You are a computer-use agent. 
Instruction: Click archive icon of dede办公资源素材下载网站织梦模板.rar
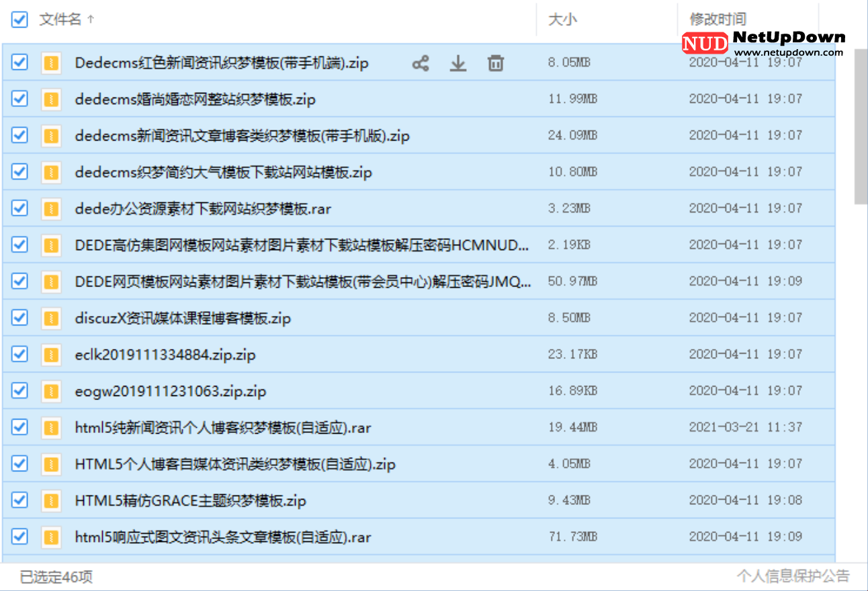[x=51, y=209]
